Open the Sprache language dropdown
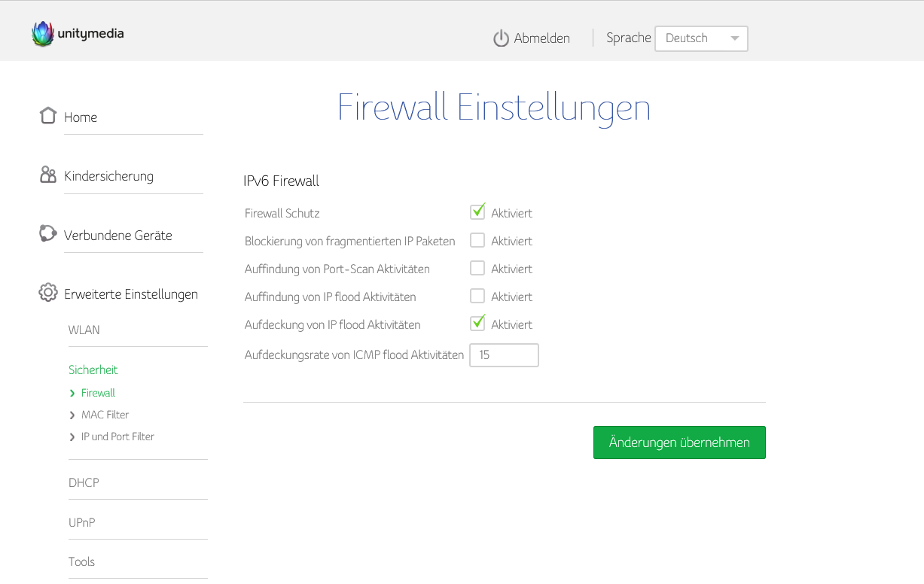Viewport: 924px width, 584px height. 701,38
